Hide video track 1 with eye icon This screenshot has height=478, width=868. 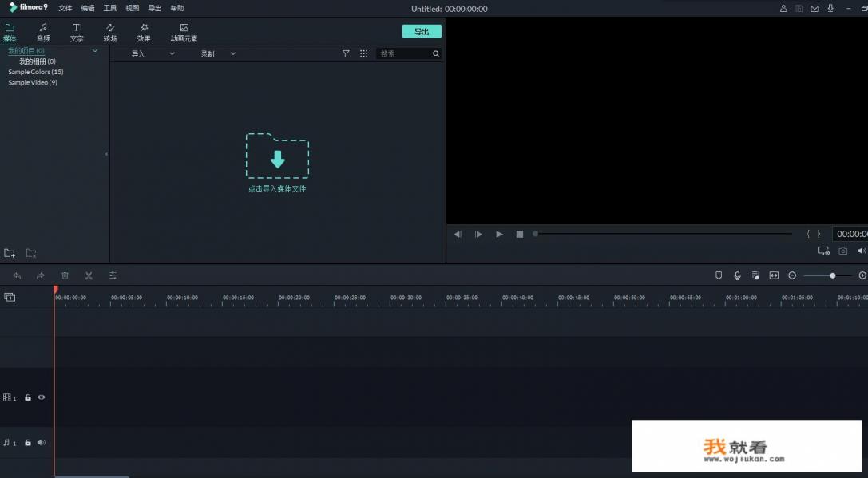[42, 397]
